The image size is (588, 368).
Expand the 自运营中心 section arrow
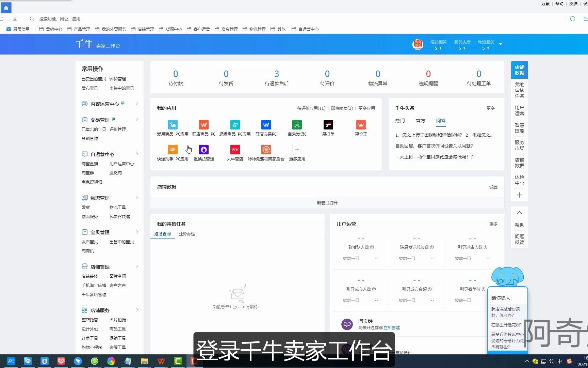(137, 154)
